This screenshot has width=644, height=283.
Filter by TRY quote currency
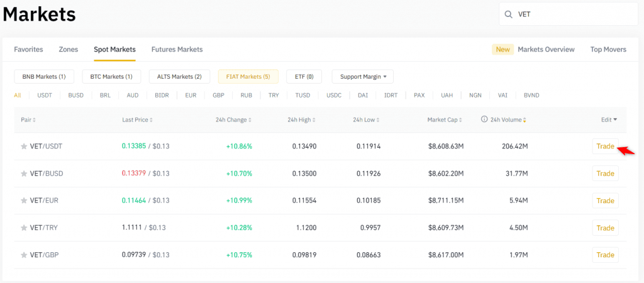(274, 96)
